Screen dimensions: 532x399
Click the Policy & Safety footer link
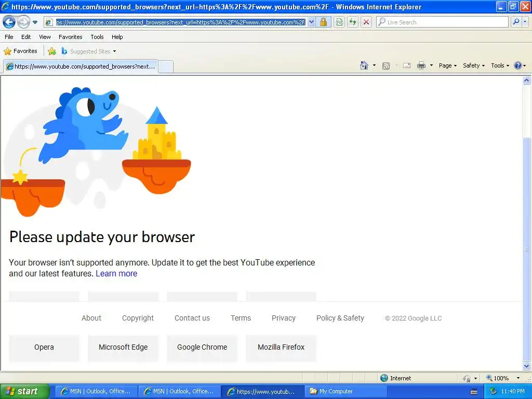(340, 318)
